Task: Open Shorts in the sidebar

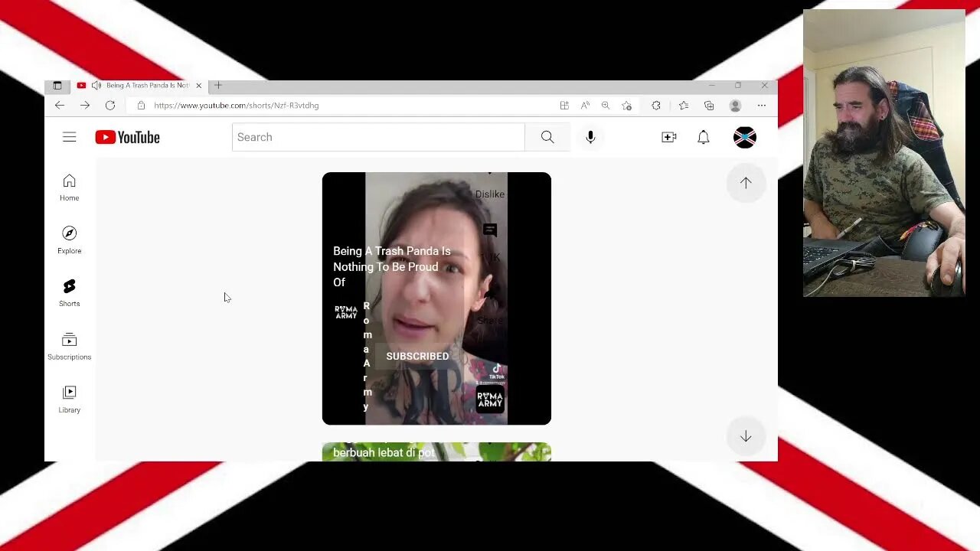Action: pos(70,293)
